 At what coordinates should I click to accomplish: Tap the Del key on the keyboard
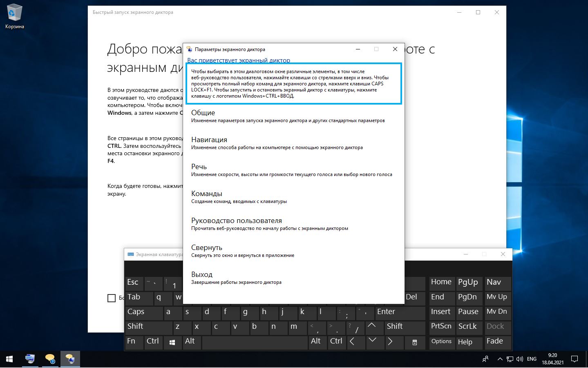tap(415, 298)
